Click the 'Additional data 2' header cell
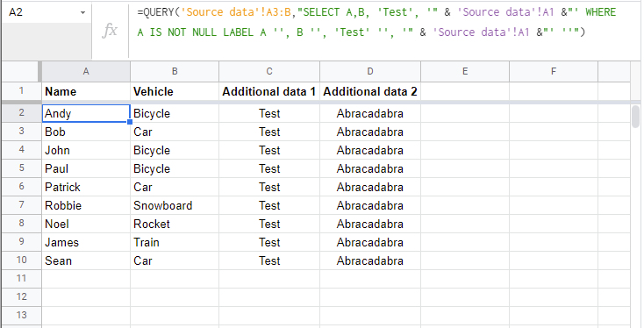644x328 pixels. [370, 91]
